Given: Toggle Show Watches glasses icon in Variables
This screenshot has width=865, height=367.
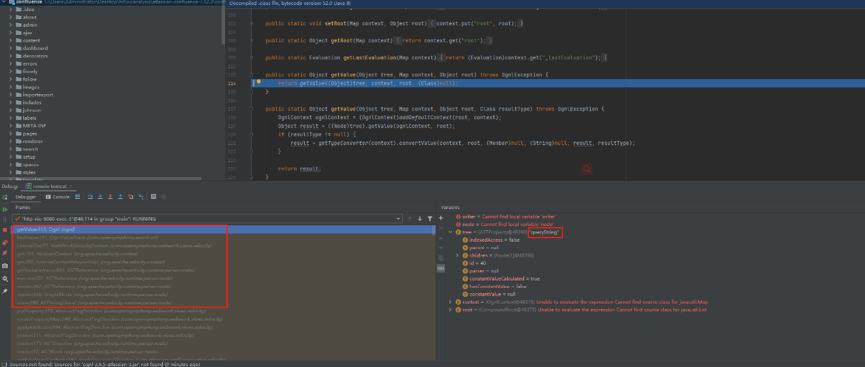Looking at the screenshot, I should click(x=440, y=268).
